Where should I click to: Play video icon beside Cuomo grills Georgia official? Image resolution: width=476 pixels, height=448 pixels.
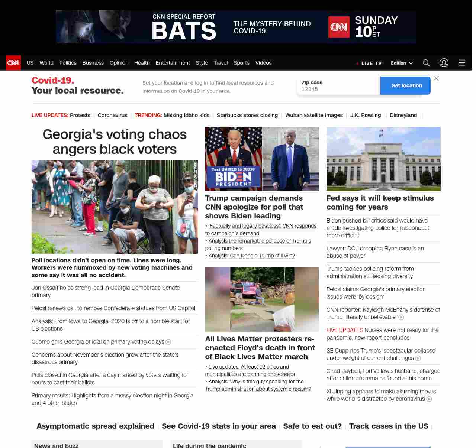click(x=168, y=342)
